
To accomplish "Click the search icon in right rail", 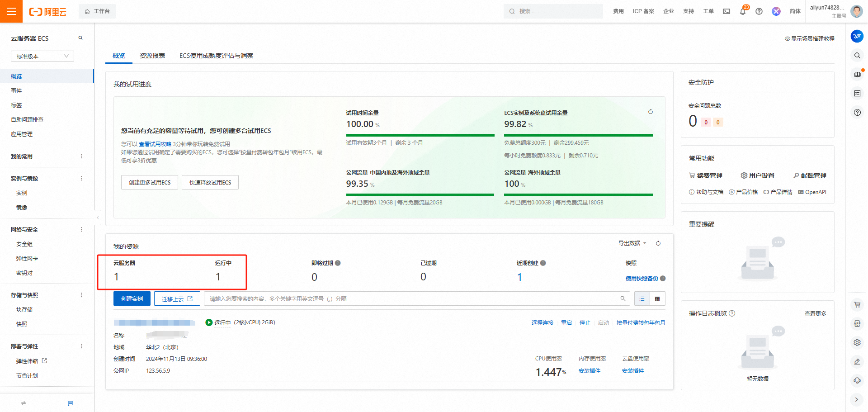I will [x=857, y=55].
